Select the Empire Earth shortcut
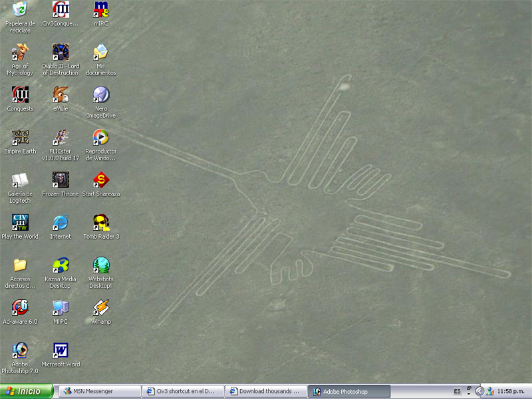532x399 pixels. pos(20,138)
